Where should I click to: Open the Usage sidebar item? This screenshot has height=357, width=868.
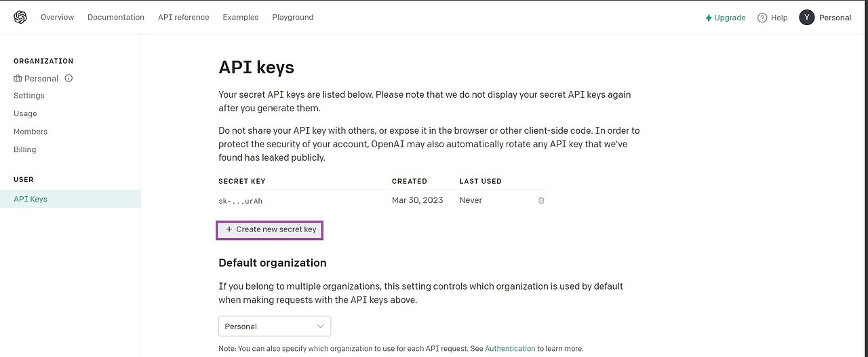point(25,113)
